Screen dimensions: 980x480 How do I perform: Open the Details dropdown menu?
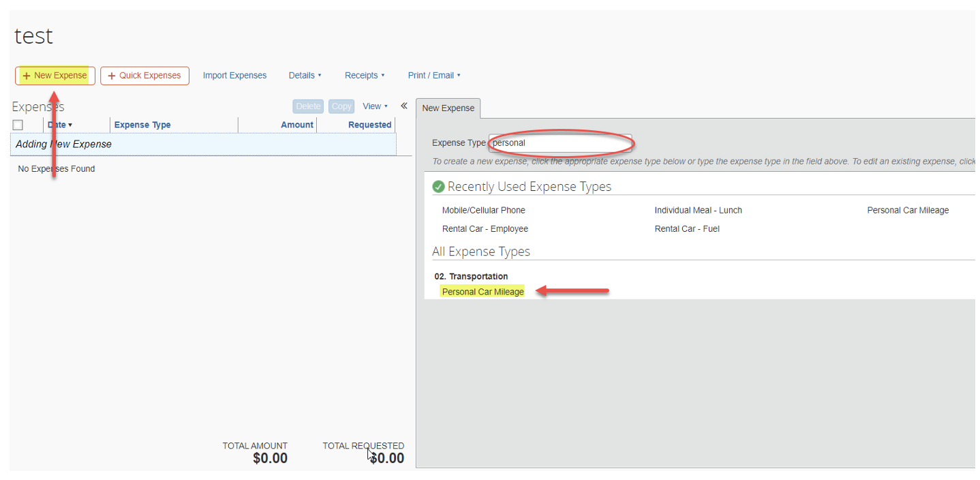click(305, 76)
